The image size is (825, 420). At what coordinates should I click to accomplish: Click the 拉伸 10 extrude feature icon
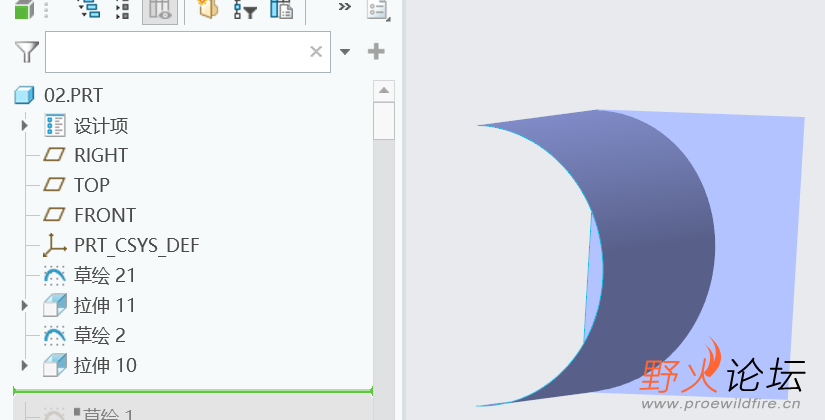pyautogui.click(x=55, y=365)
